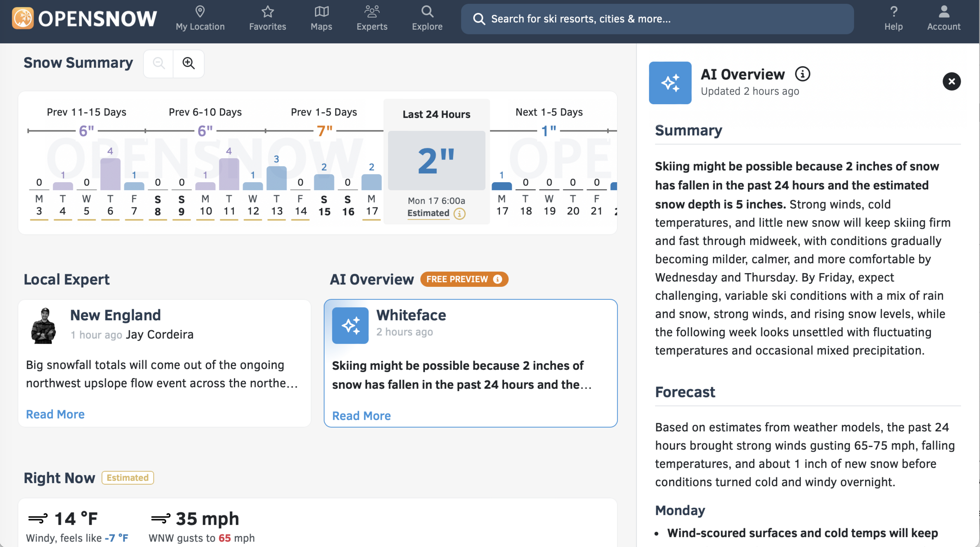Close the AI Overview side panel
The width and height of the screenshot is (980, 547).
click(951, 82)
